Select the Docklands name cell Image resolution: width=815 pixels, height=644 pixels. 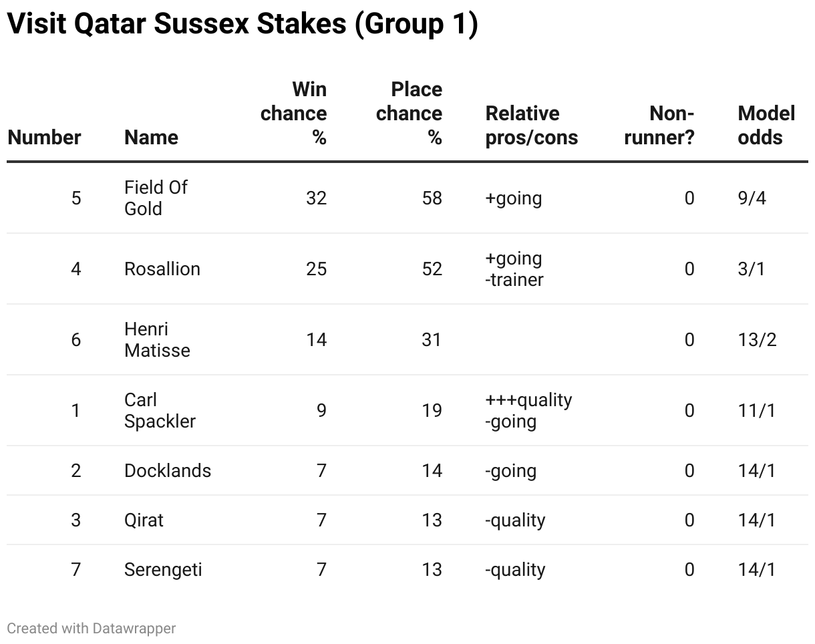coord(168,470)
